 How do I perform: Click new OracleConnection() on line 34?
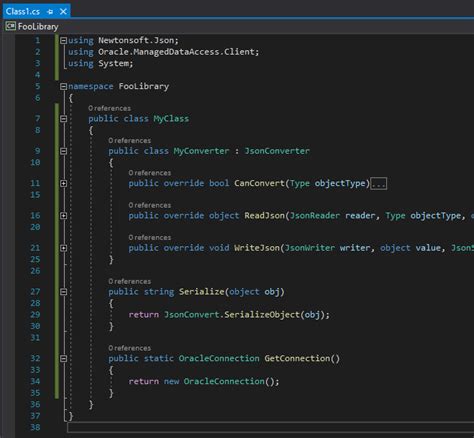coord(220,381)
